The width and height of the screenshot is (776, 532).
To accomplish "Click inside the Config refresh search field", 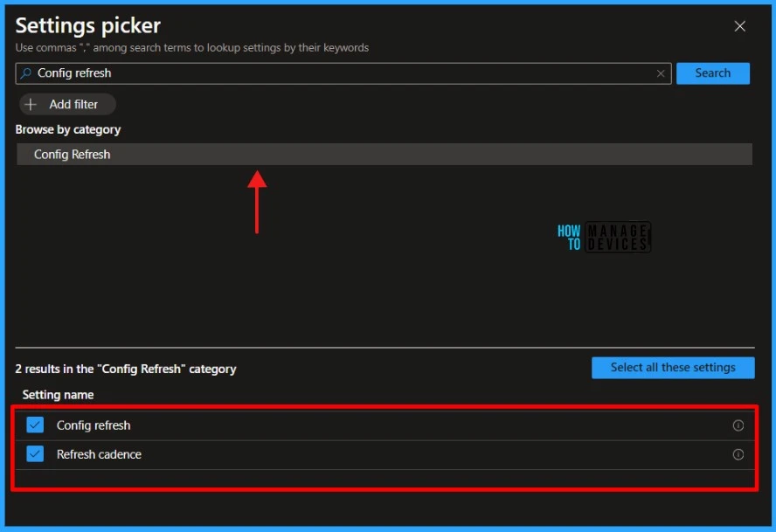I will (343, 73).
